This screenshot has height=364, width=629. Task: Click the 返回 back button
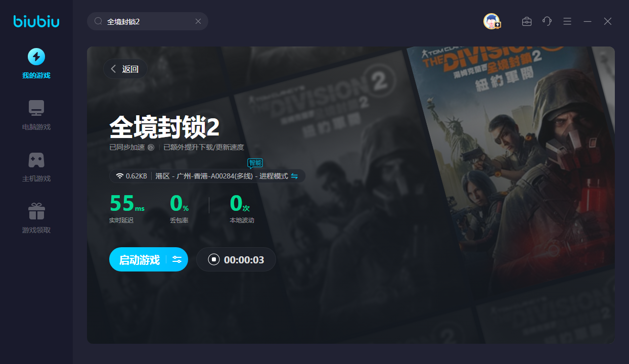(125, 69)
